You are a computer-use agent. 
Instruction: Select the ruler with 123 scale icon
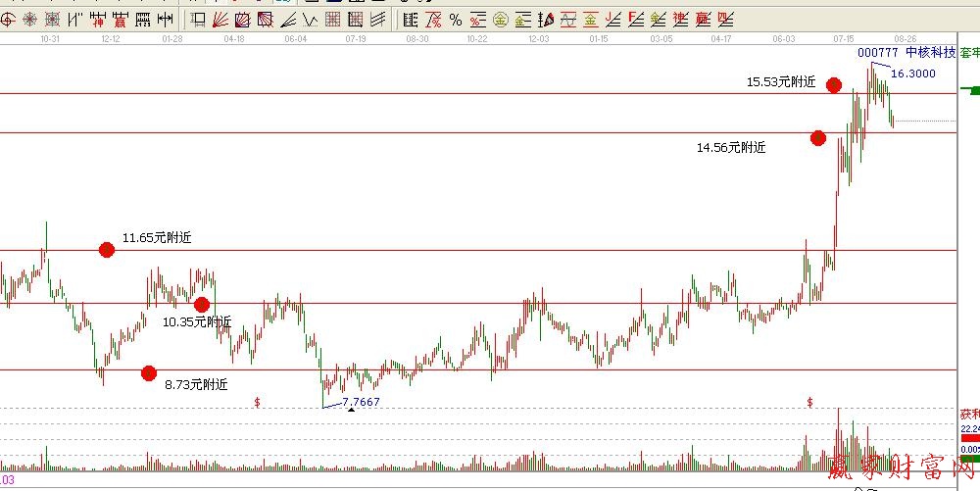[x=142, y=20]
